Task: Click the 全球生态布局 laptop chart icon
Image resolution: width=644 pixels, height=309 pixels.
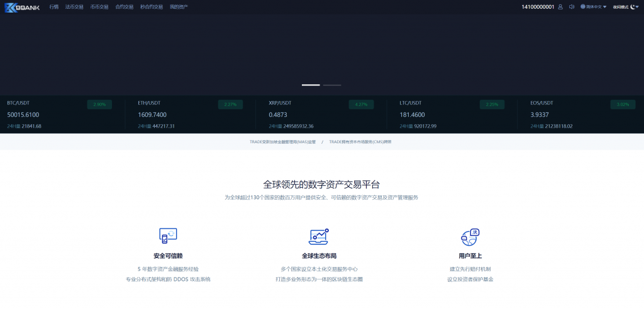Action: pyautogui.click(x=319, y=236)
